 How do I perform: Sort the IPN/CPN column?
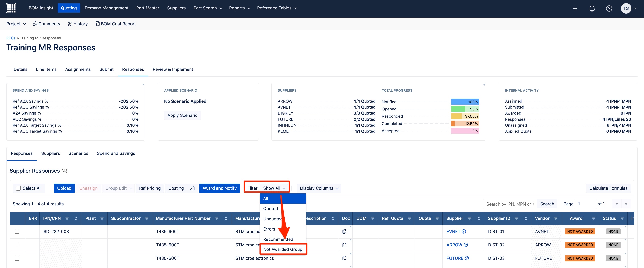pyautogui.click(x=76, y=219)
